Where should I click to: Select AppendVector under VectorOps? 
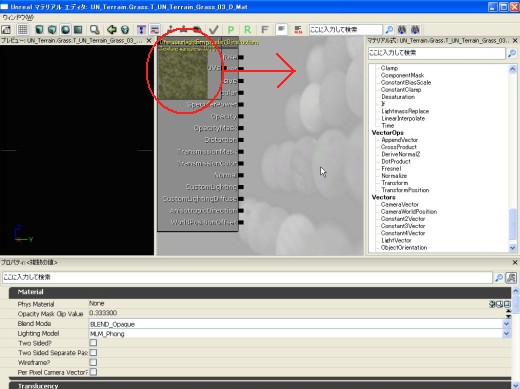[400, 140]
